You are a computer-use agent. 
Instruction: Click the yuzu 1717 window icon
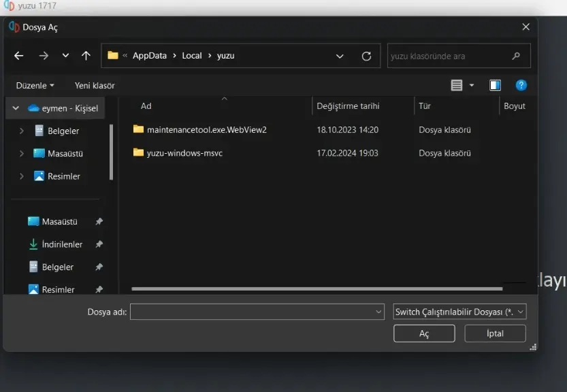(x=9, y=5)
